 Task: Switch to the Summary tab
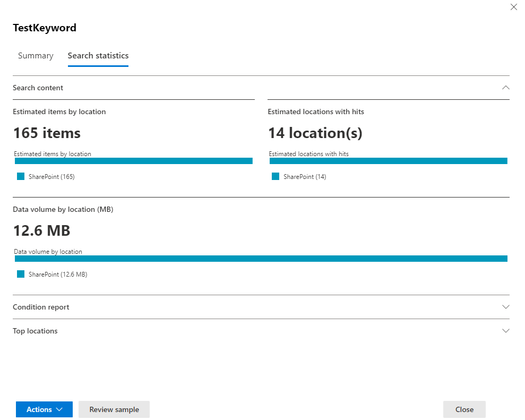36,56
